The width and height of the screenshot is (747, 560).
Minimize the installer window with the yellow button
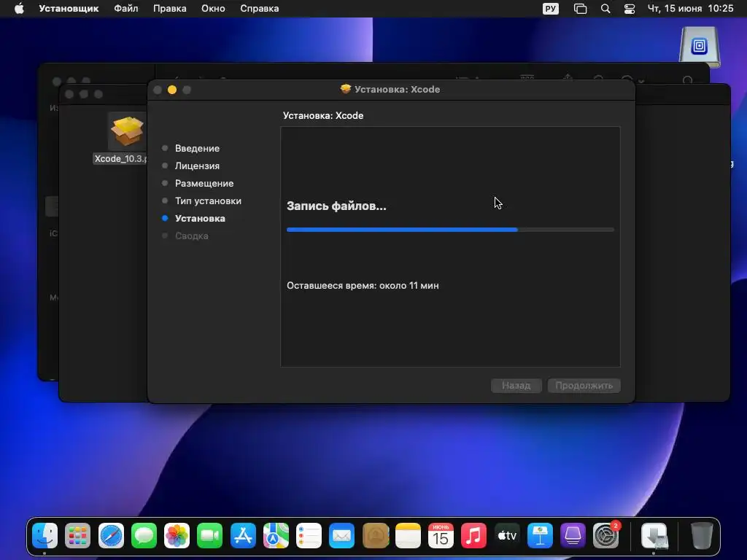click(x=172, y=90)
